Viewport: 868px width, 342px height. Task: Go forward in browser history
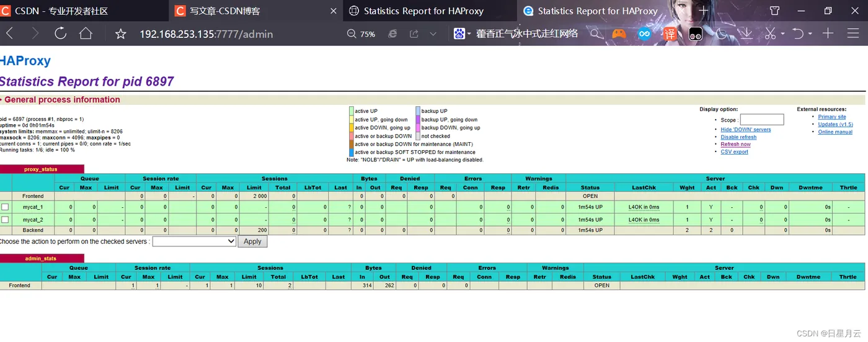point(35,34)
